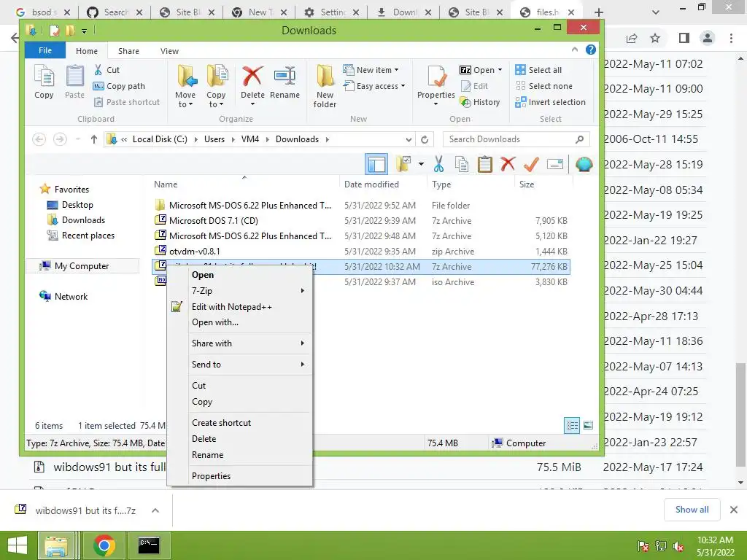747x560 pixels.
Task: Click the shell icon on toolbar
Action: coord(584,164)
